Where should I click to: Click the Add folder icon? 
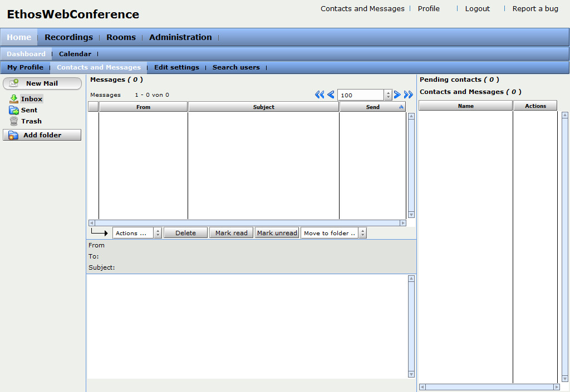coord(13,135)
